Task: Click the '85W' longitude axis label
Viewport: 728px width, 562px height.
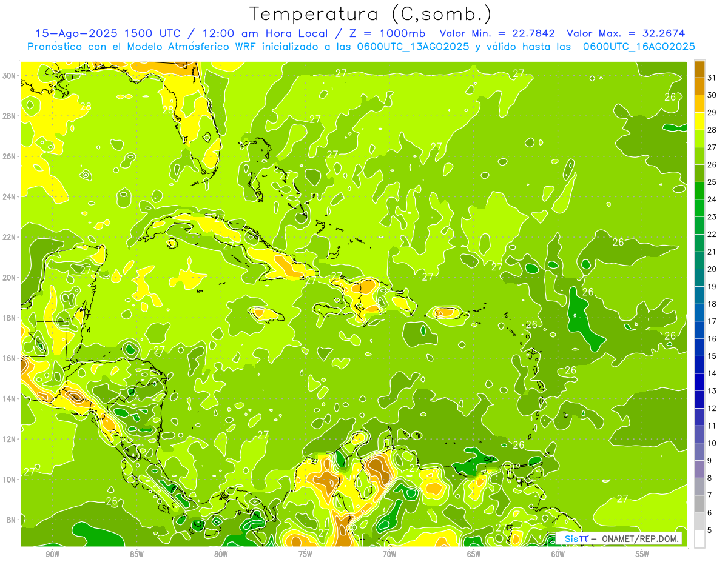Action: pyautogui.click(x=136, y=554)
